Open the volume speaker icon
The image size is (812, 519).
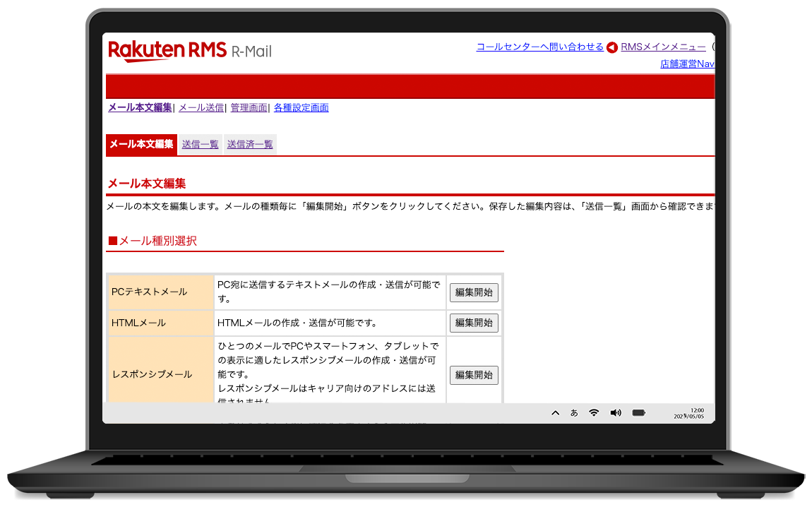(615, 412)
